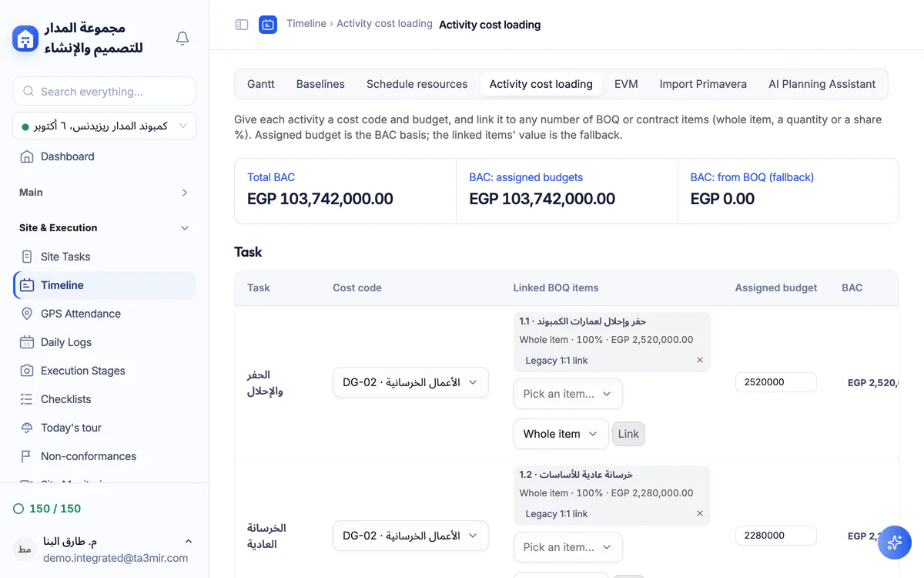This screenshot has width=924, height=578.
Task: Open Today's tour page
Action: pos(105,428)
